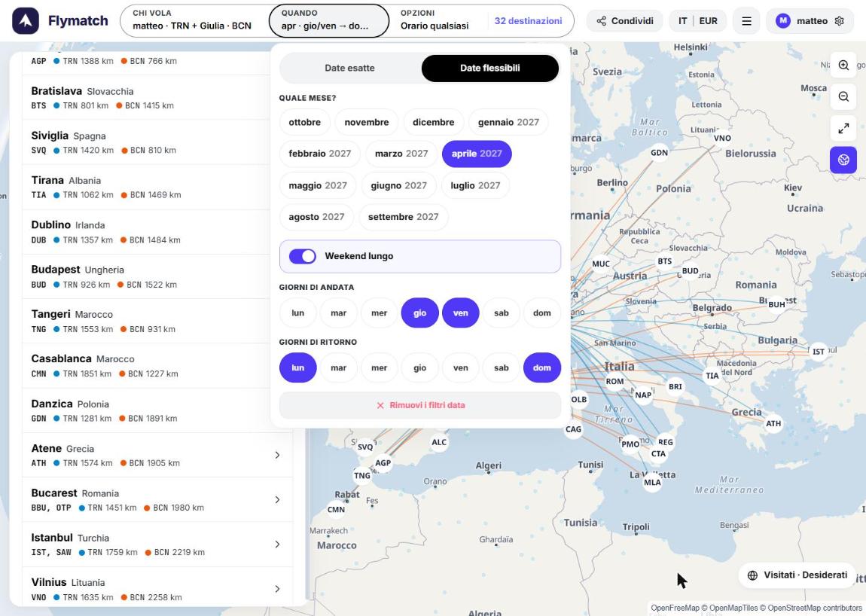866x616 pixels.
Task: Expand the Atene row chevron
Action: (x=277, y=456)
